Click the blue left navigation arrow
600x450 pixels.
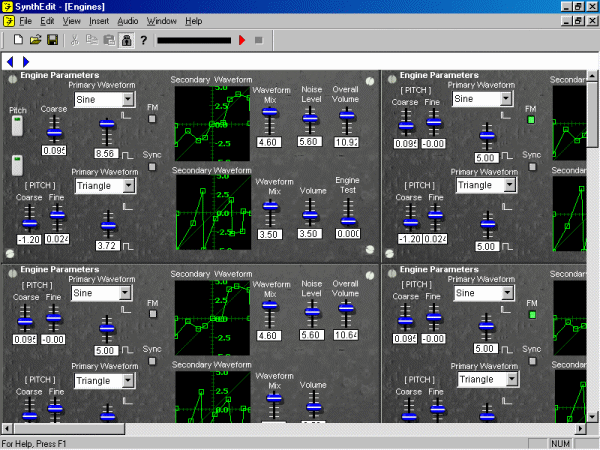(x=10, y=62)
